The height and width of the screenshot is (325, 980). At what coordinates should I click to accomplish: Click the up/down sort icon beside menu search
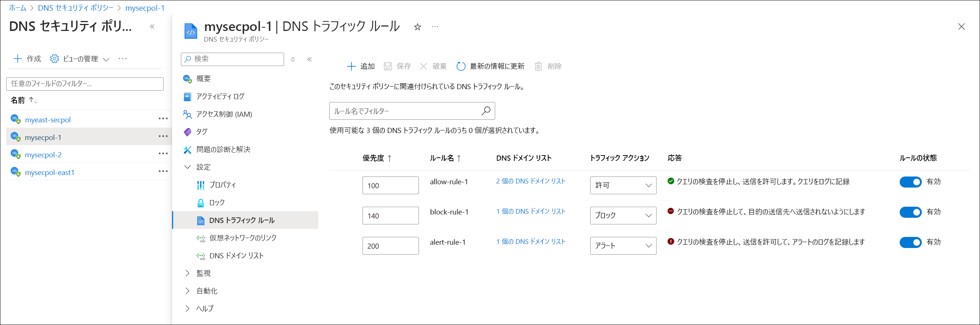[x=293, y=59]
